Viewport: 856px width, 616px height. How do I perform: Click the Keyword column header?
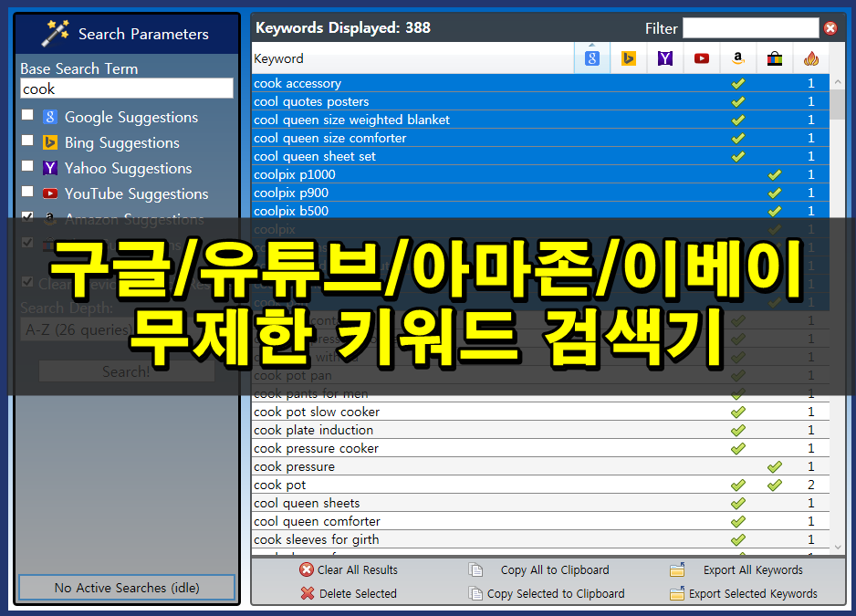413,58
